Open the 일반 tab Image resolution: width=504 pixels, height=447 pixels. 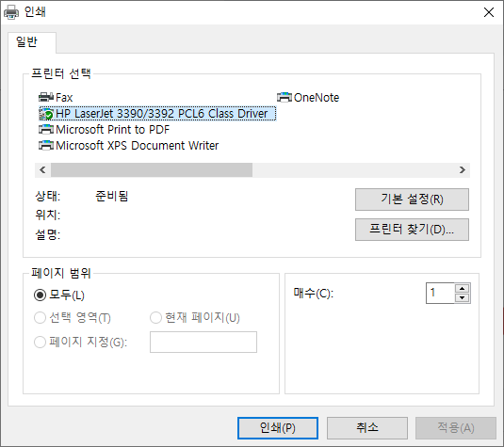click(32, 42)
